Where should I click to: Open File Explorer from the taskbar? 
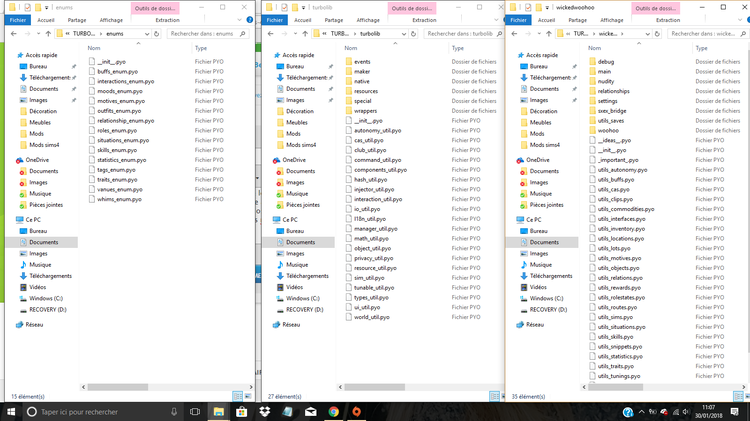pyautogui.click(x=219, y=411)
